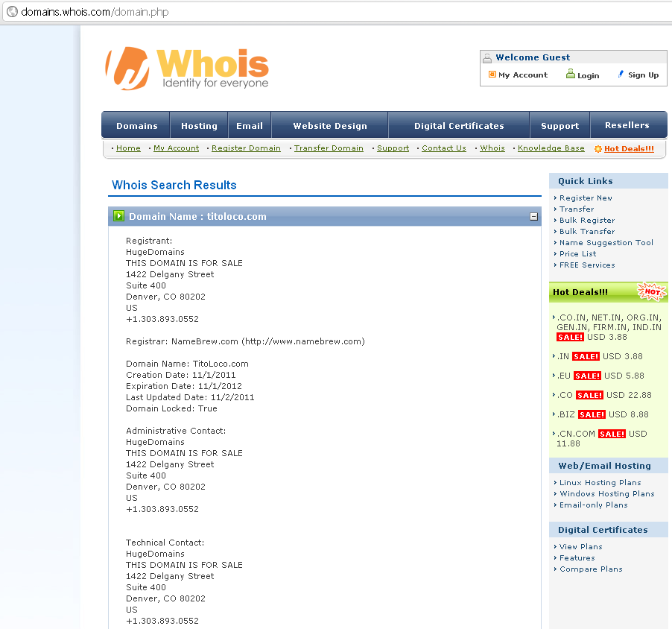Click the Login link
672x629 pixels.
click(x=588, y=75)
